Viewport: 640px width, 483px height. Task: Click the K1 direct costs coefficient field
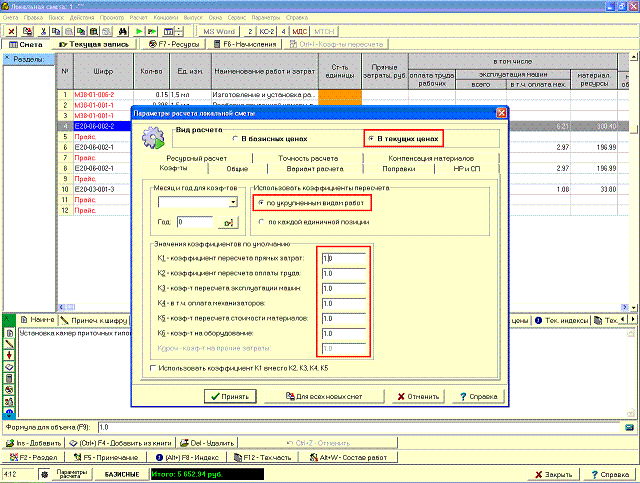343,258
